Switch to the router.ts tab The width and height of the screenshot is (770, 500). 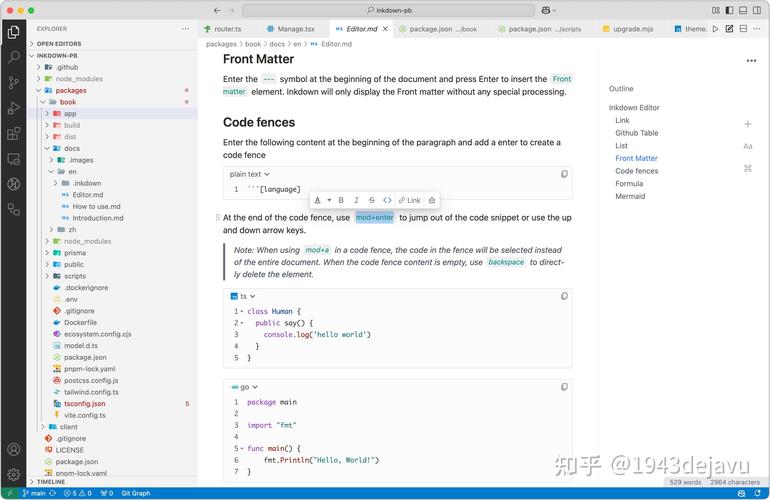223,29
